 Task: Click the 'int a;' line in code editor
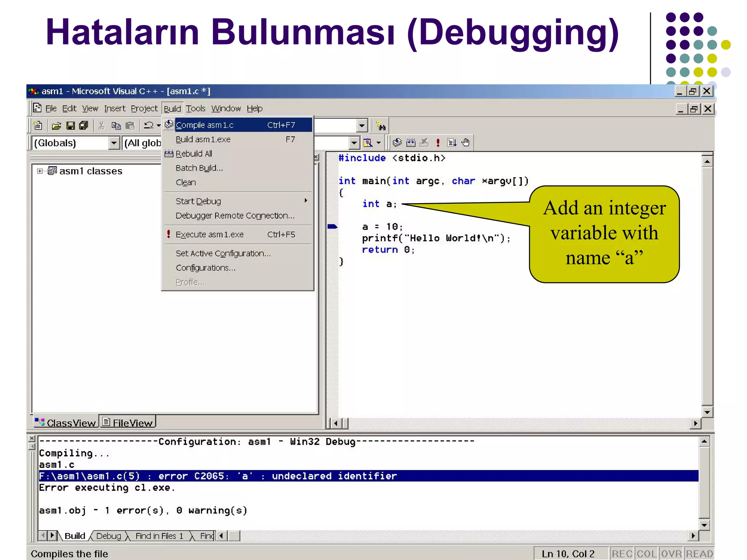pos(379,204)
